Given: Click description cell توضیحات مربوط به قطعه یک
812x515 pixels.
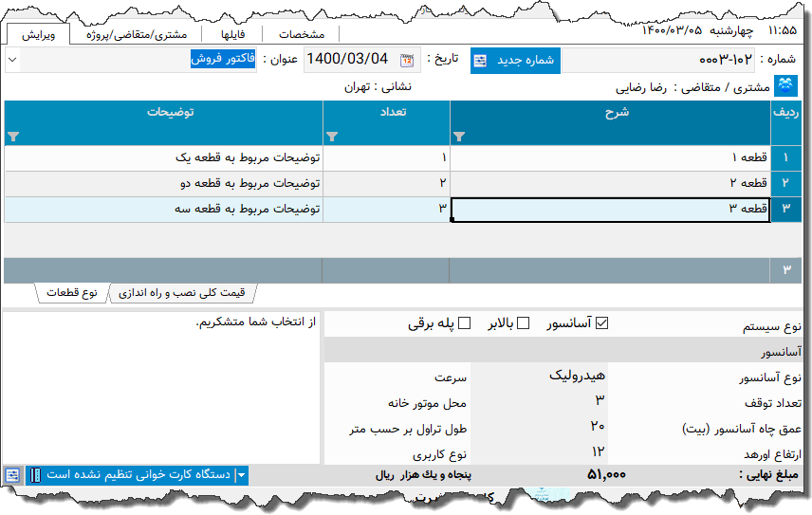Looking at the screenshot, I should click(164, 157).
